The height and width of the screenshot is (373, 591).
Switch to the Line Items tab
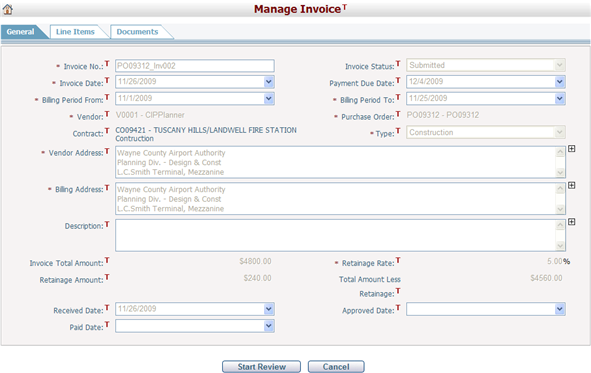pyautogui.click(x=75, y=32)
